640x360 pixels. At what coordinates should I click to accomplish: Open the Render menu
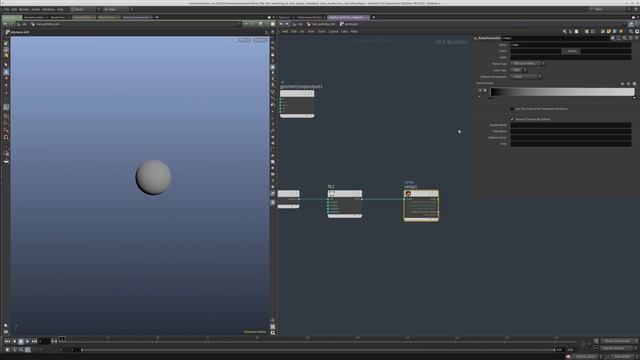24,9
